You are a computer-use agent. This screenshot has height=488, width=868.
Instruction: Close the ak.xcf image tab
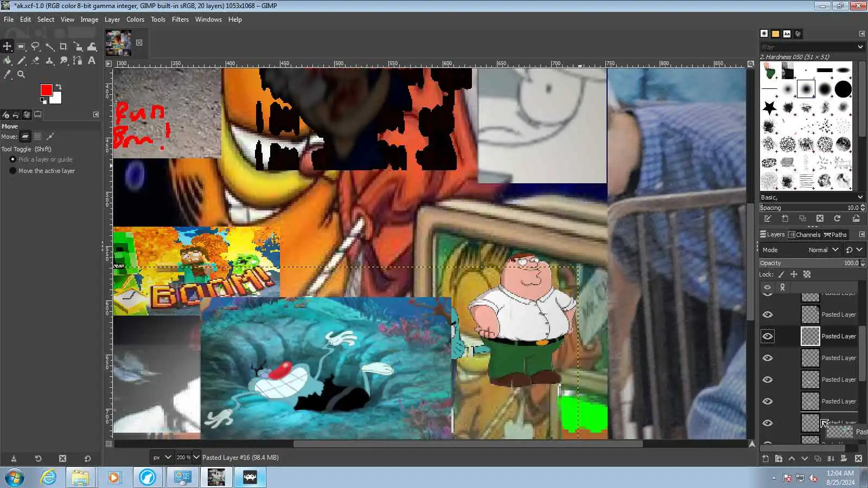tap(139, 42)
